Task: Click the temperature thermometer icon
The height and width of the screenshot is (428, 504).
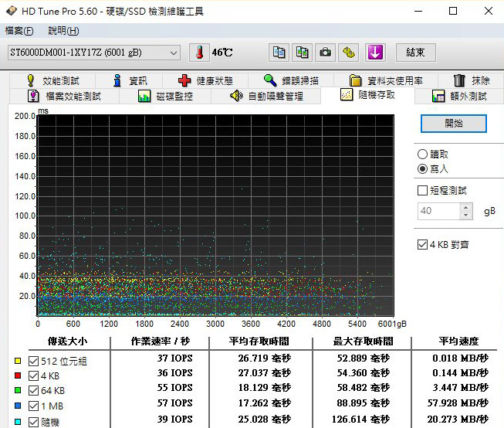Action: (198, 53)
